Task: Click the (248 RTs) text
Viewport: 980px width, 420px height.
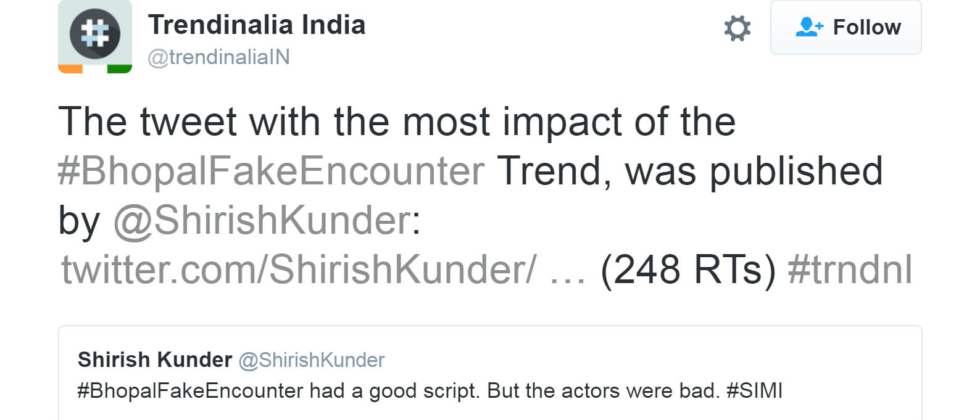Action: (687, 270)
